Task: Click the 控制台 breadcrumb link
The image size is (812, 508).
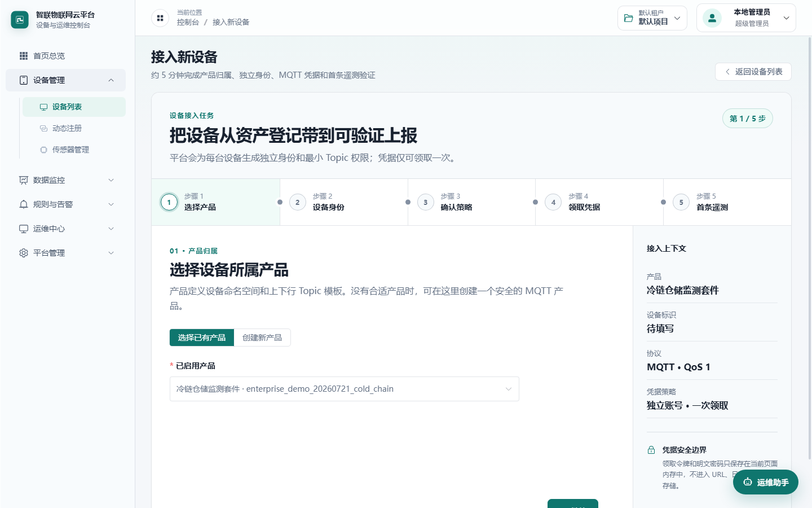Action: click(x=188, y=22)
